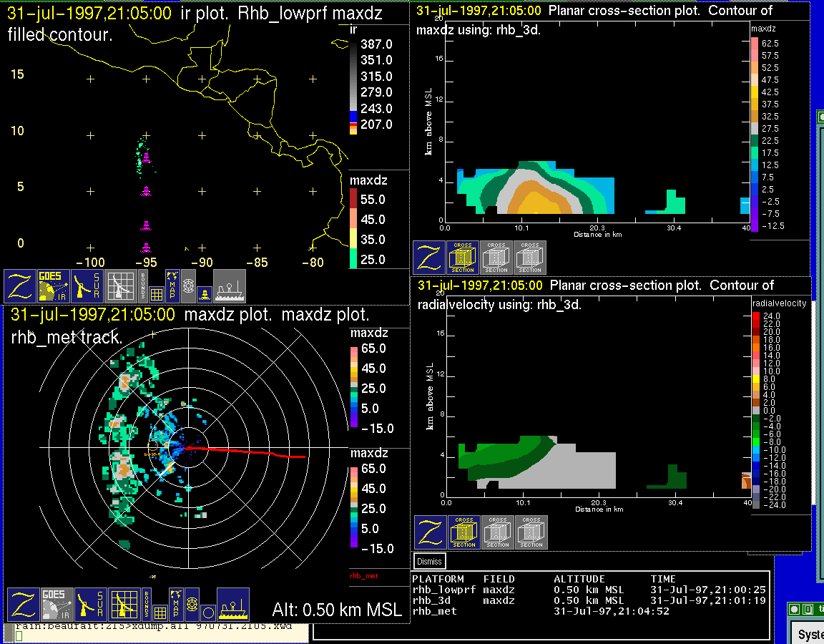Enable the grayed-out ship icon in the ir plot window

(x=230, y=286)
